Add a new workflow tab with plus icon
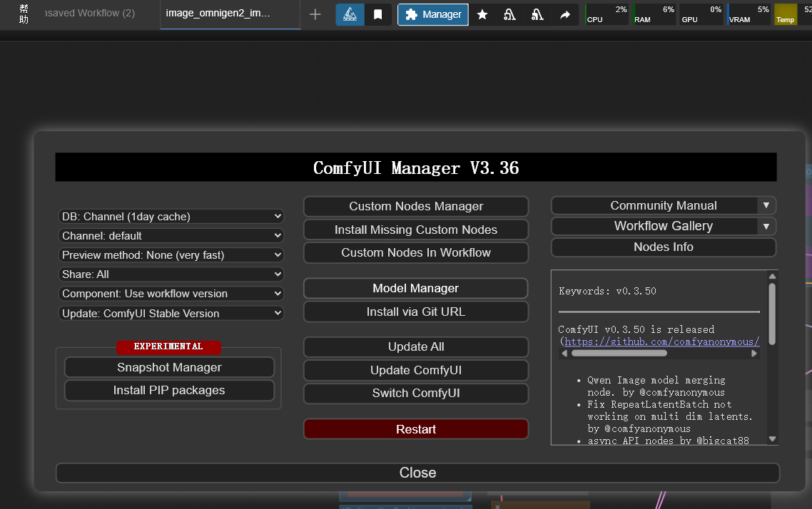Screen dimensions: 812x509 [x=315, y=14]
